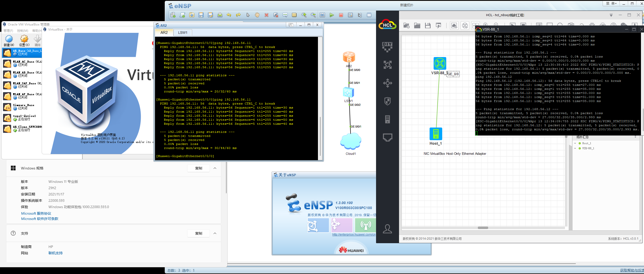
Task: Open the 菜单 dropdown in eNSP title bar
Action: coord(611,4)
